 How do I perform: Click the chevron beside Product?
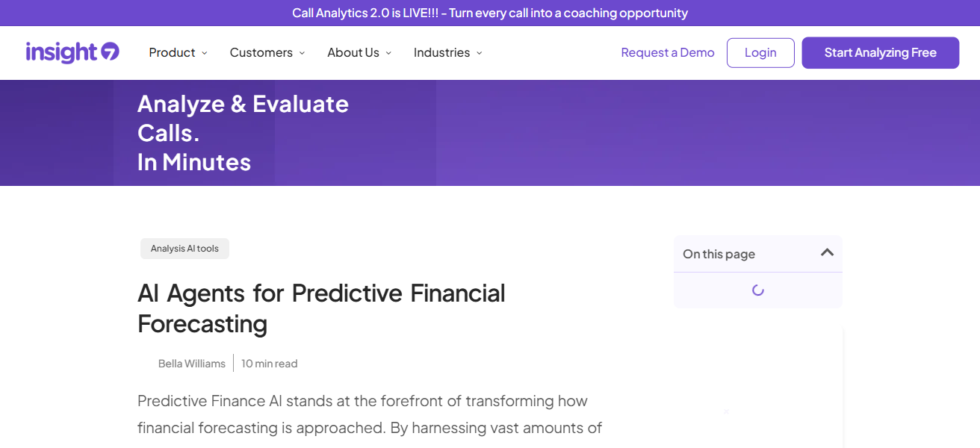(205, 53)
